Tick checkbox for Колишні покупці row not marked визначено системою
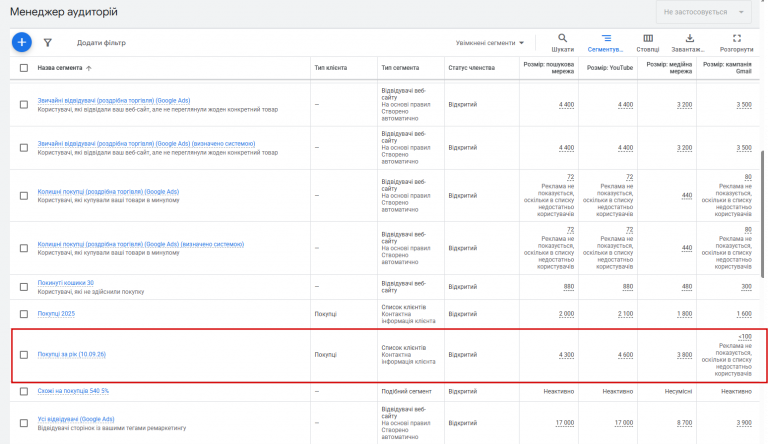The width and height of the screenshot is (768, 444). [24, 196]
